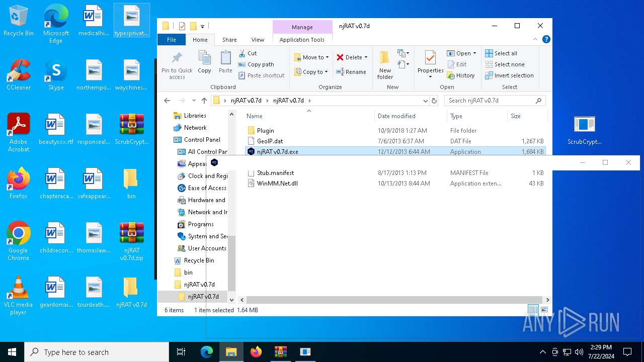
Task: Click Search njRAT v0.7d input box
Action: point(495,101)
